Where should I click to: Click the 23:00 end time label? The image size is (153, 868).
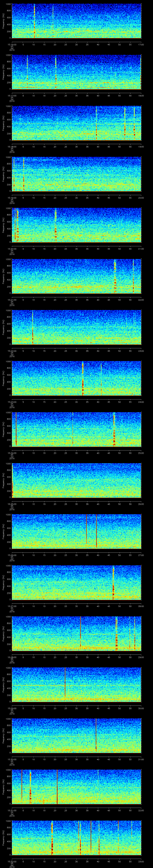[x=141, y=351]
